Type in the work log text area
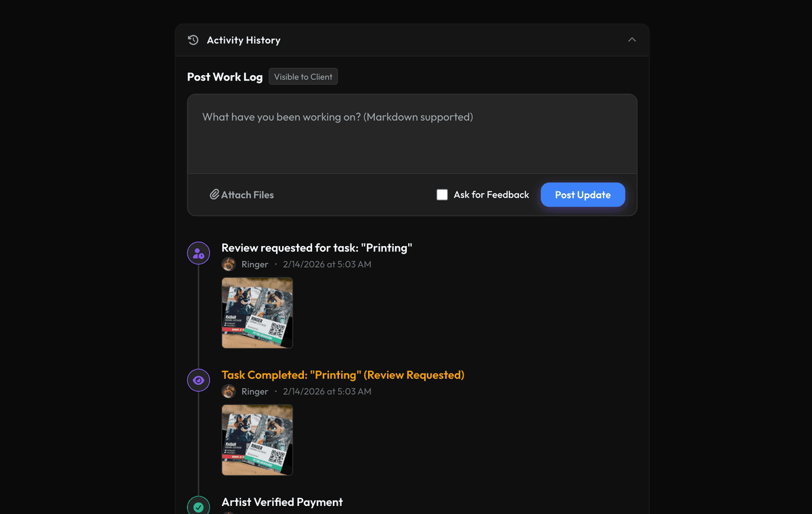Screen dimensions: 812x514 tap(411, 134)
